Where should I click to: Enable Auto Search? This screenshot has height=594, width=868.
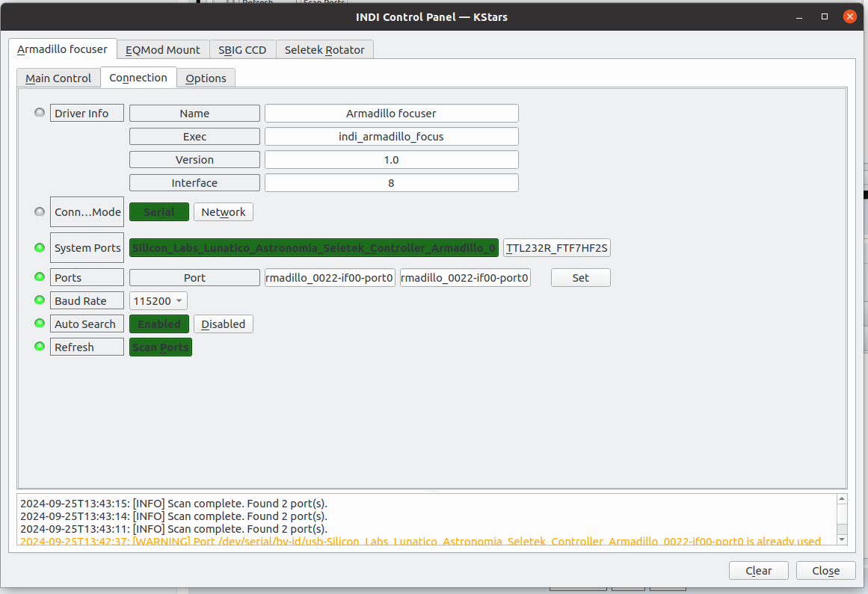(x=159, y=324)
